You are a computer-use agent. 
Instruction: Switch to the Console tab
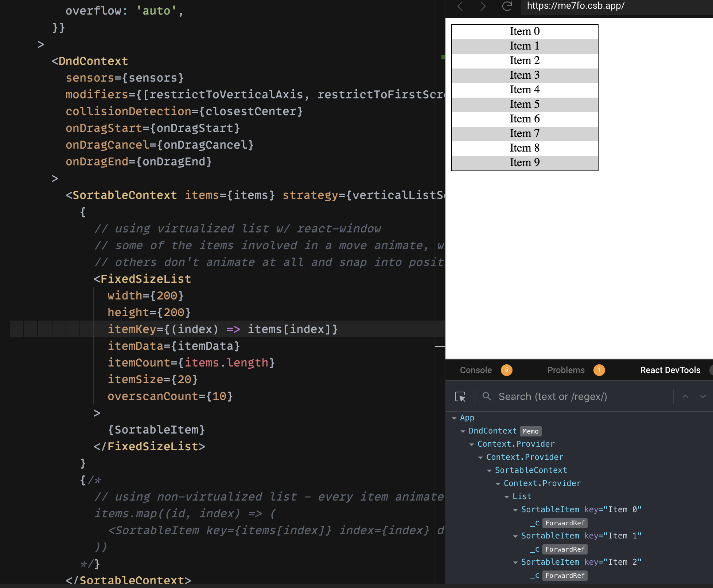(476, 370)
